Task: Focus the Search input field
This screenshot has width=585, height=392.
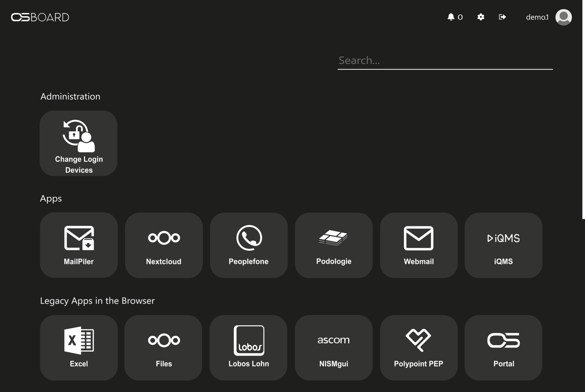Action: click(x=445, y=61)
